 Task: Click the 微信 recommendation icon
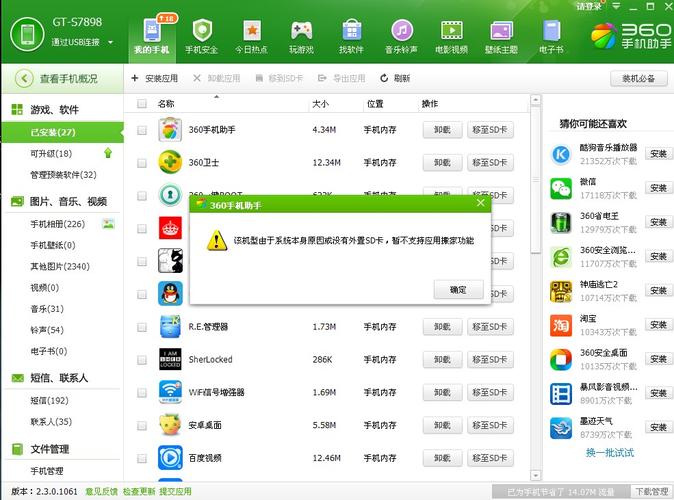click(x=561, y=188)
